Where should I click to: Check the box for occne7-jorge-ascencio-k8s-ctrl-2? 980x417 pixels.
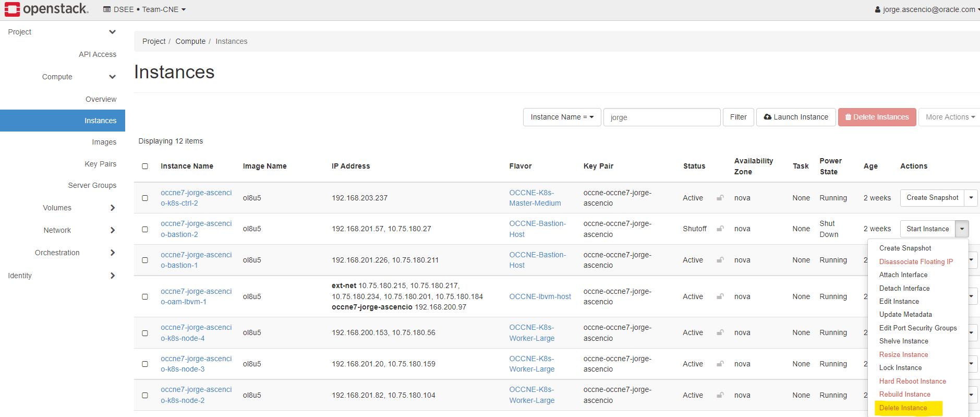tap(145, 198)
